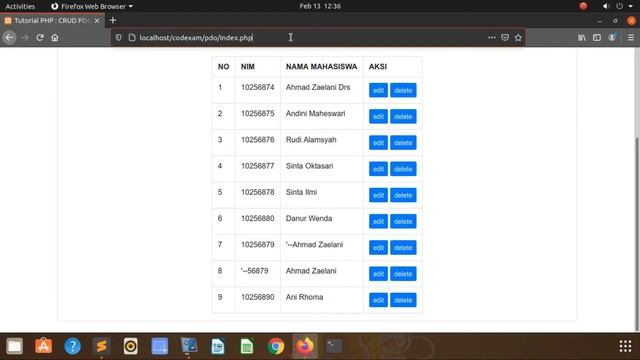Screen dimensions: 640x360
Task: Delete the row with NIM 10256879
Action: click(x=403, y=247)
